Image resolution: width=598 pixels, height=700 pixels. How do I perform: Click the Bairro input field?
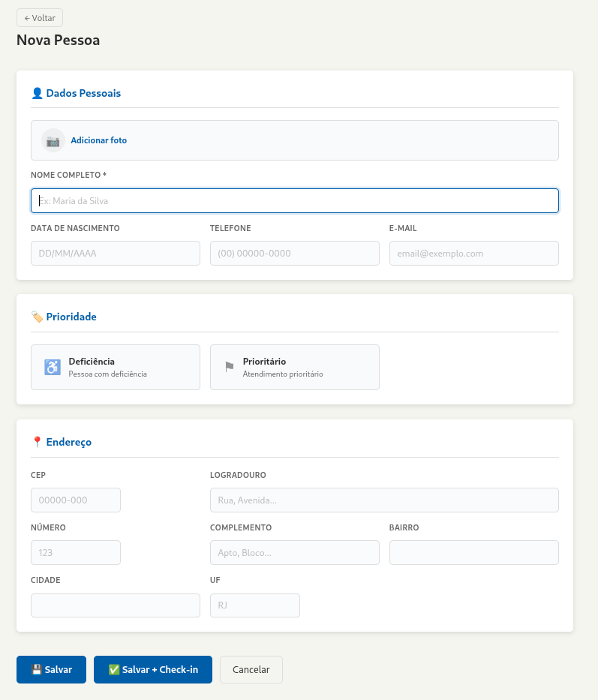473,552
